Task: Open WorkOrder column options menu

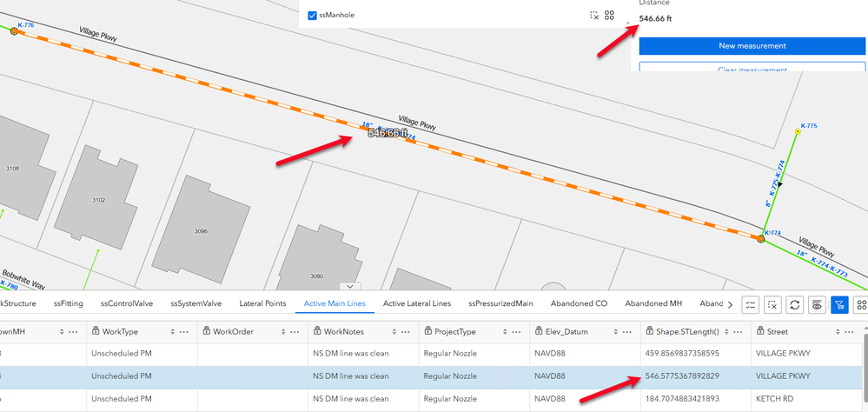Action: [295, 332]
